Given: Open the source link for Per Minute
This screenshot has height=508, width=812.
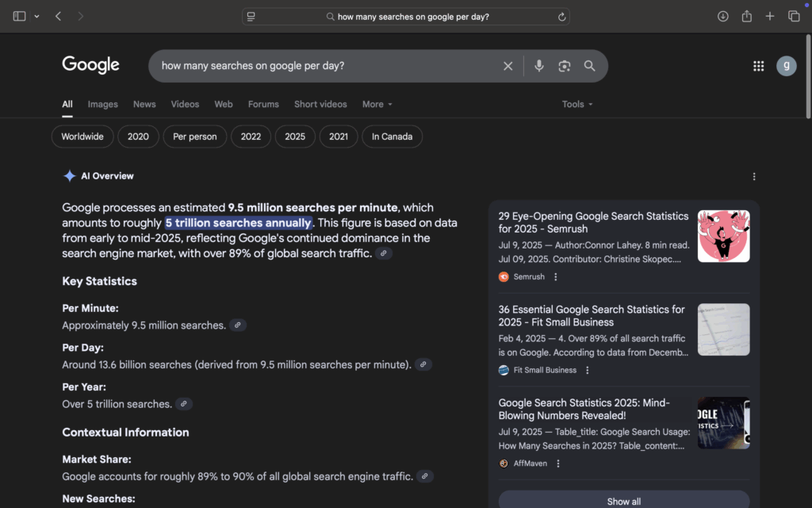Looking at the screenshot, I should (x=238, y=325).
